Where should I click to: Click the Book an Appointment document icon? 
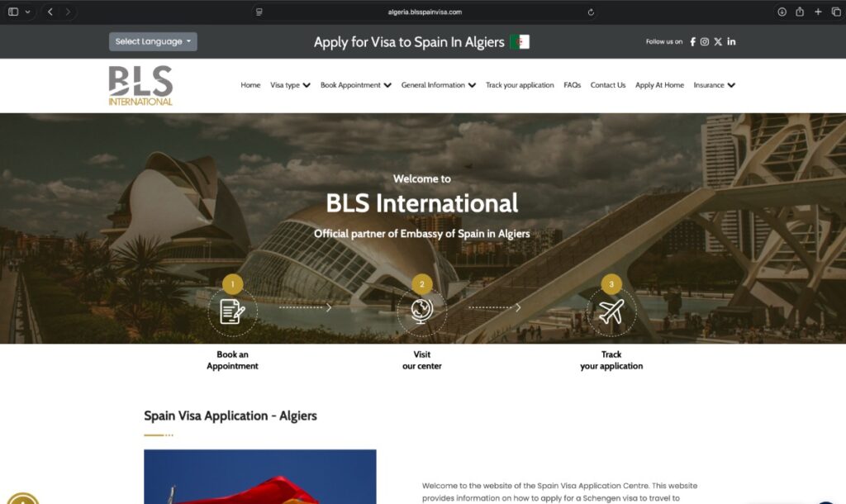[232, 311]
